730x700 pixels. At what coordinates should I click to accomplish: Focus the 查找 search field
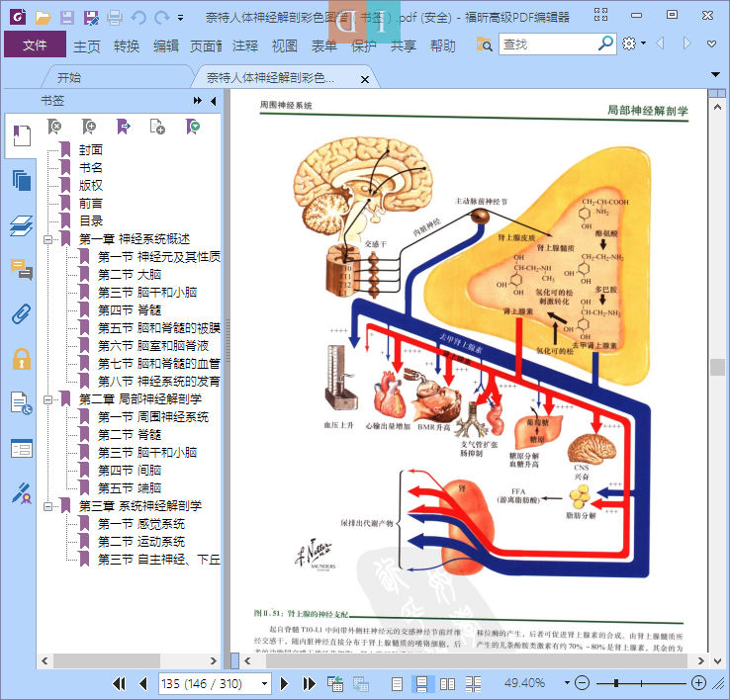pos(548,44)
